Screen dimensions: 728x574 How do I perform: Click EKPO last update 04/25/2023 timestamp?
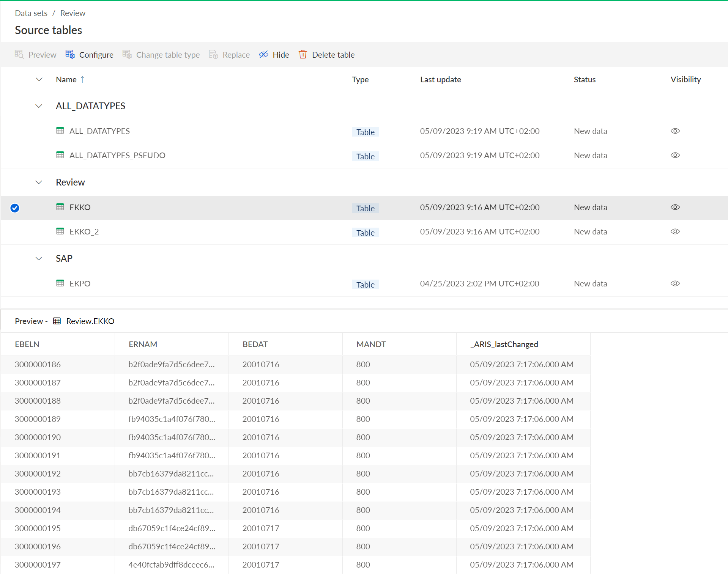[479, 283]
